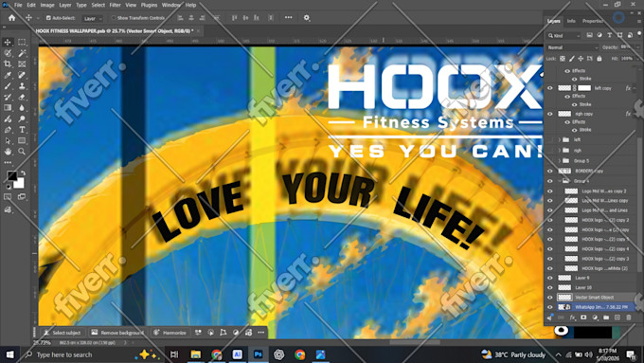The height and width of the screenshot is (363, 644).
Task: Hide the righ copy layer
Action: (550, 114)
